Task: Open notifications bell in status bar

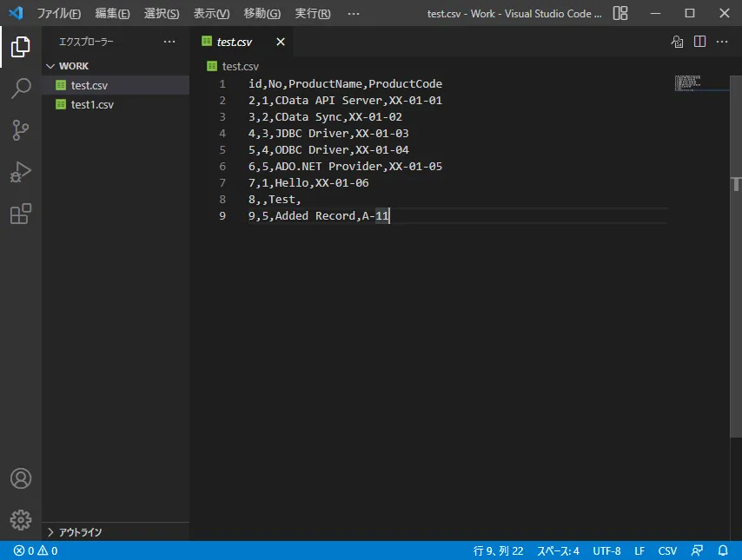Action: tap(723, 550)
